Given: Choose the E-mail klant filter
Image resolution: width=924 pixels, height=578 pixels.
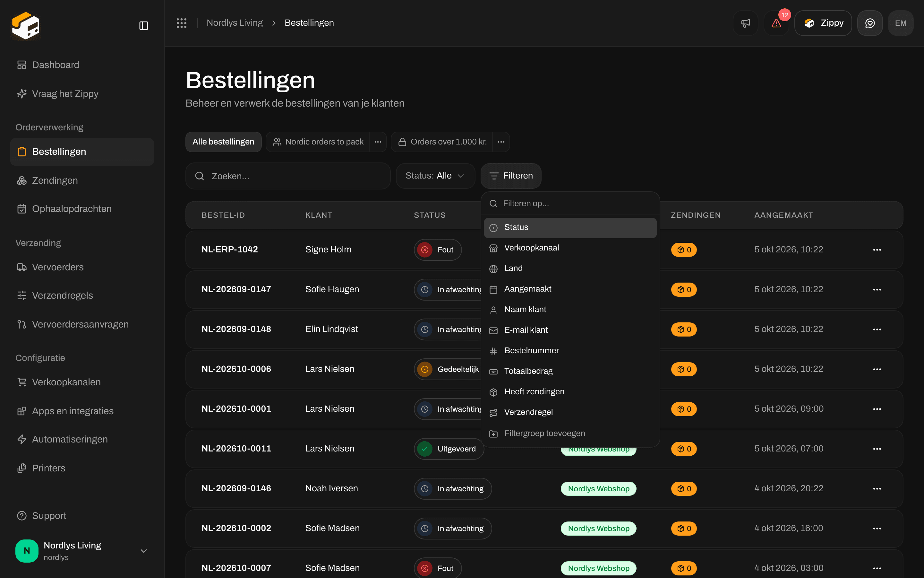Looking at the screenshot, I should (570, 330).
